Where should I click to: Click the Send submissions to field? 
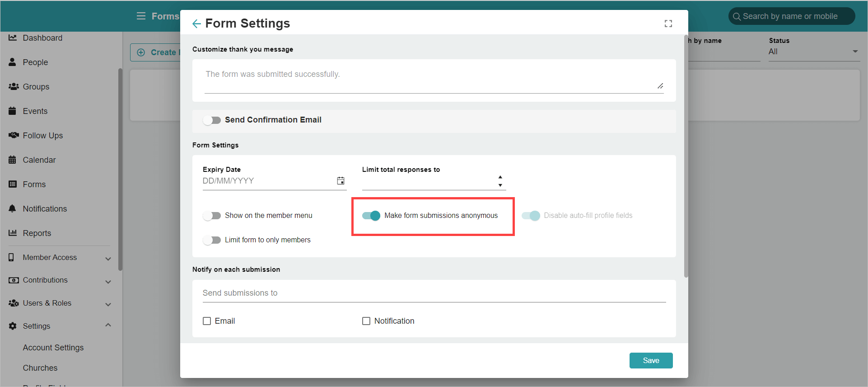point(434,293)
